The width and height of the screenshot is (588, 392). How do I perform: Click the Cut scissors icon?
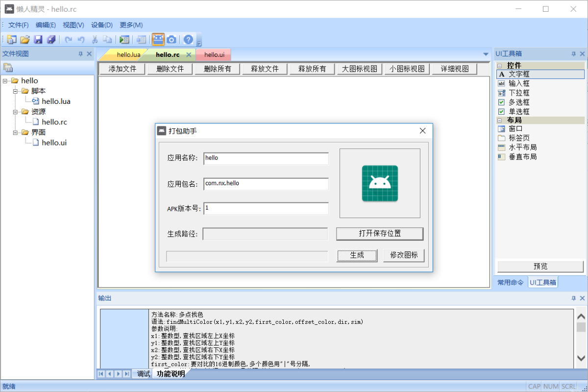point(95,40)
